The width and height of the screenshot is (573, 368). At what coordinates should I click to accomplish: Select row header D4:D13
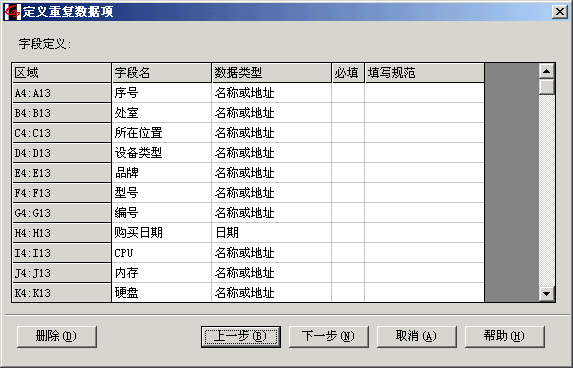(x=62, y=153)
